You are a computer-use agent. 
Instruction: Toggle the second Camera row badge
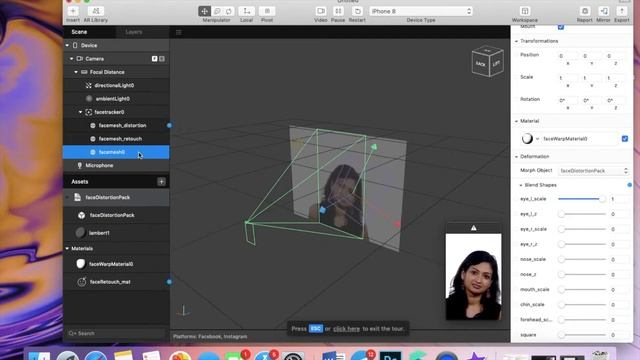[162, 59]
